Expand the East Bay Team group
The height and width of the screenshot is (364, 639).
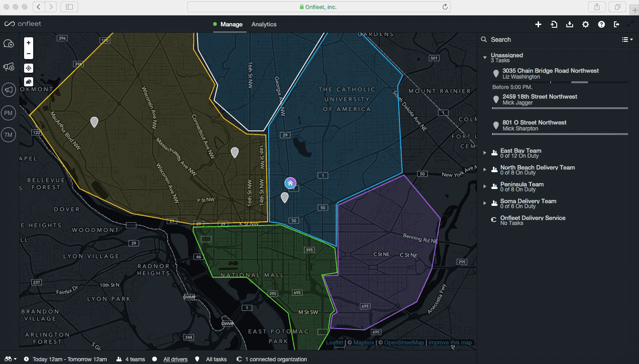[x=485, y=153]
